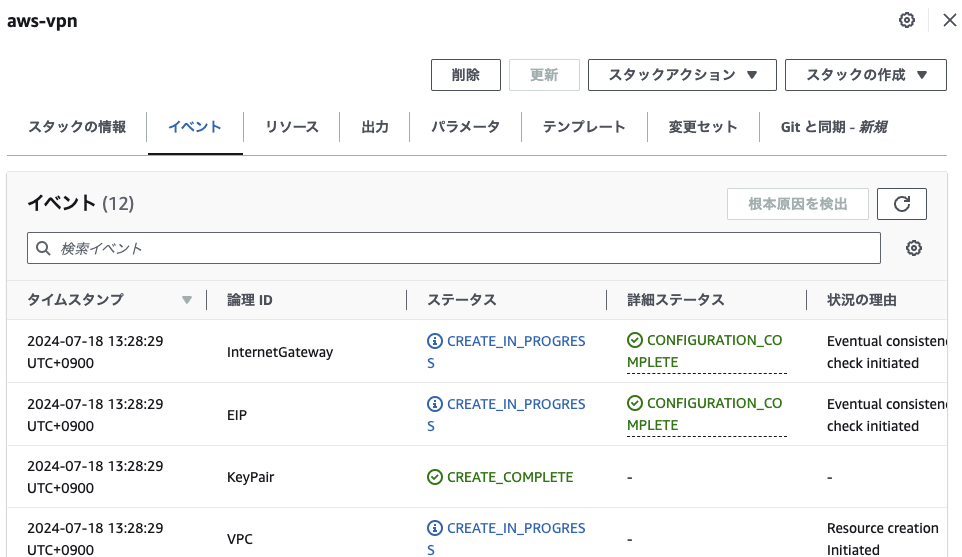Click the refresh events icon button
The width and height of the screenshot is (962, 557).
pyautogui.click(x=902, y=204)
